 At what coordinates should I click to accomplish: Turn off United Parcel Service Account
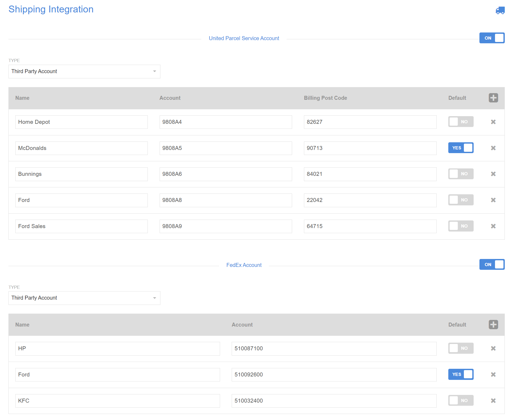click(x=492, y=38)
